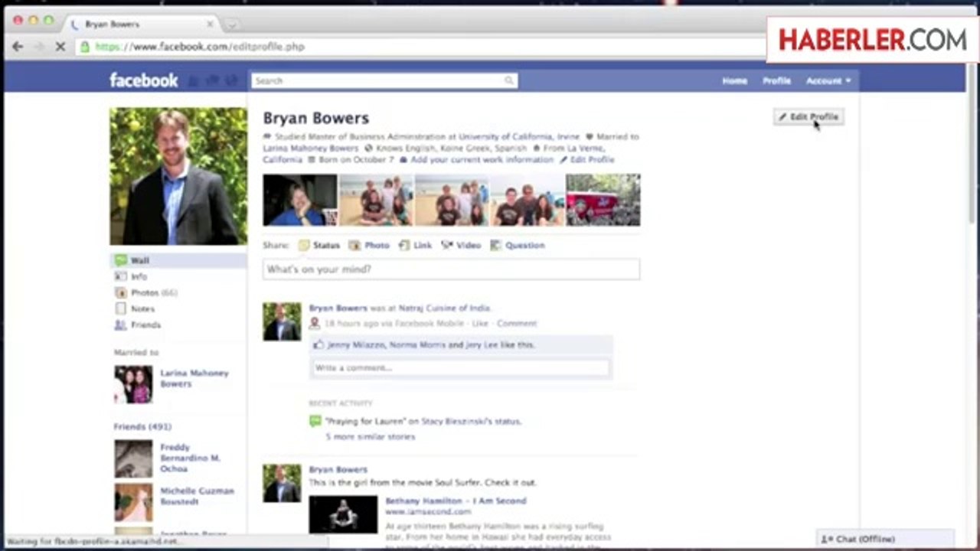Open the Bethany Hamilton video thumbnail
This screenshot has height=551, width=980.
coord(343,514)
